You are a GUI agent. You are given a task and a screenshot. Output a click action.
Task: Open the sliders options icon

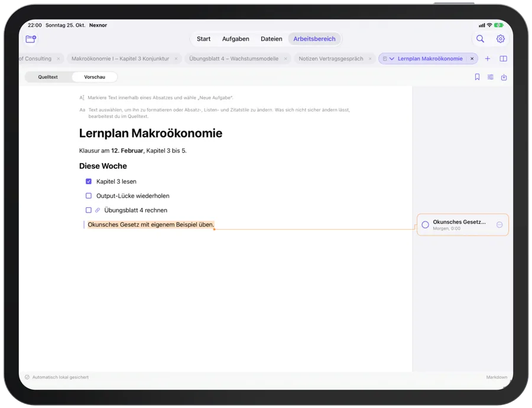tap(491, 77)
